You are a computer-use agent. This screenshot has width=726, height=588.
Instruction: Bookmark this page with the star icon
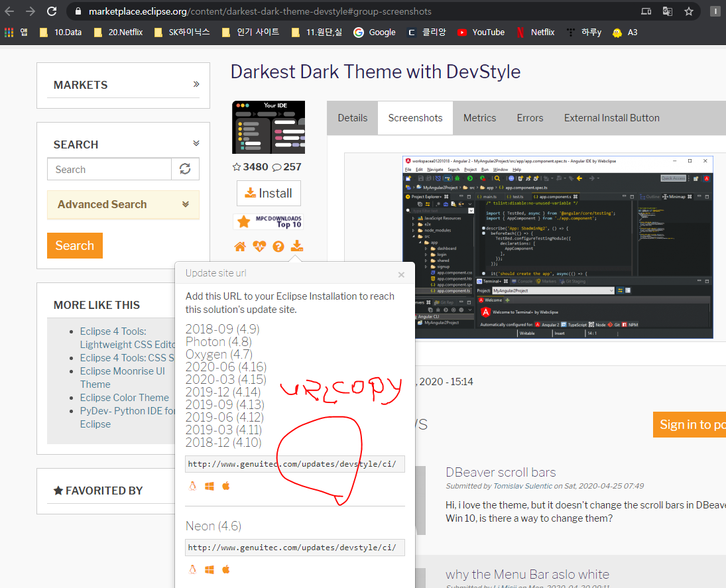tap(689, 11)
